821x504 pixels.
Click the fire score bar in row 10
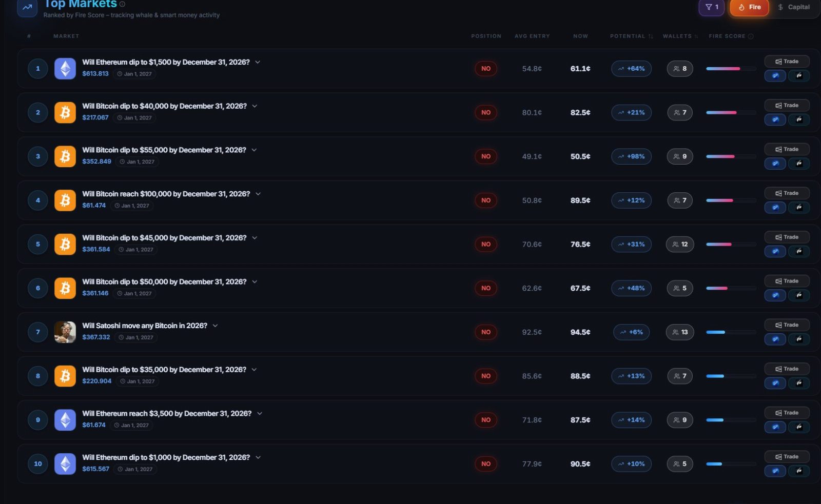click(x=731, y=464)
